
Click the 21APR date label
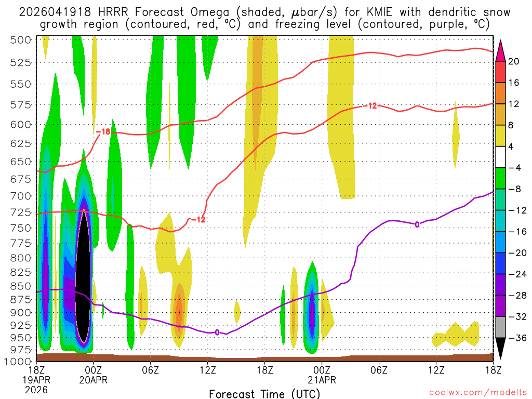(322, 380)
